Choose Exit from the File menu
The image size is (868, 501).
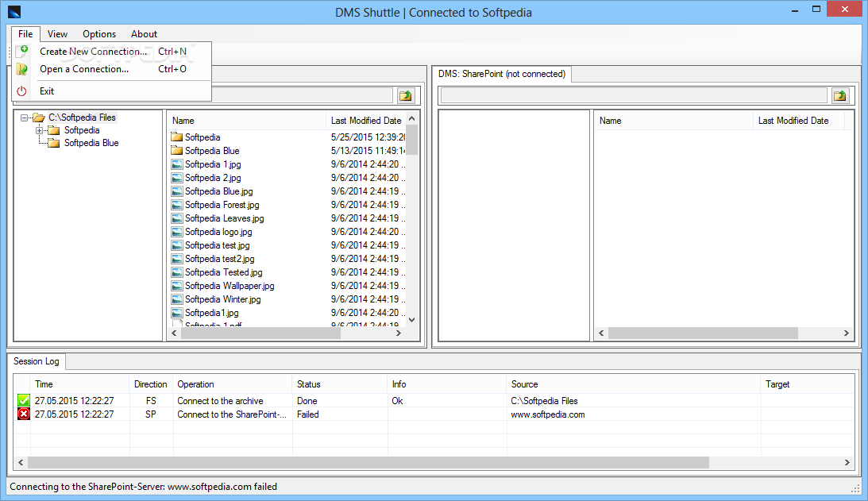(x=111, y=91)
